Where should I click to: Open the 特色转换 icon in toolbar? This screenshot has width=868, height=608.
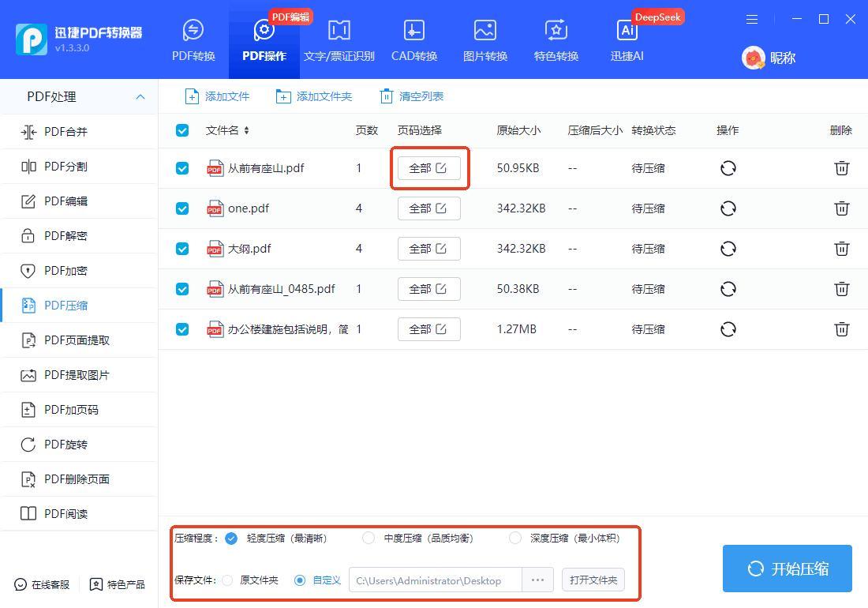[556, 31]
